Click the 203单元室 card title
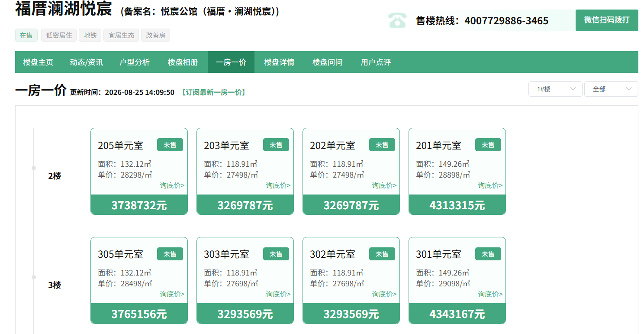The width and height of the screenshot is (644, 334). [226, 146]
